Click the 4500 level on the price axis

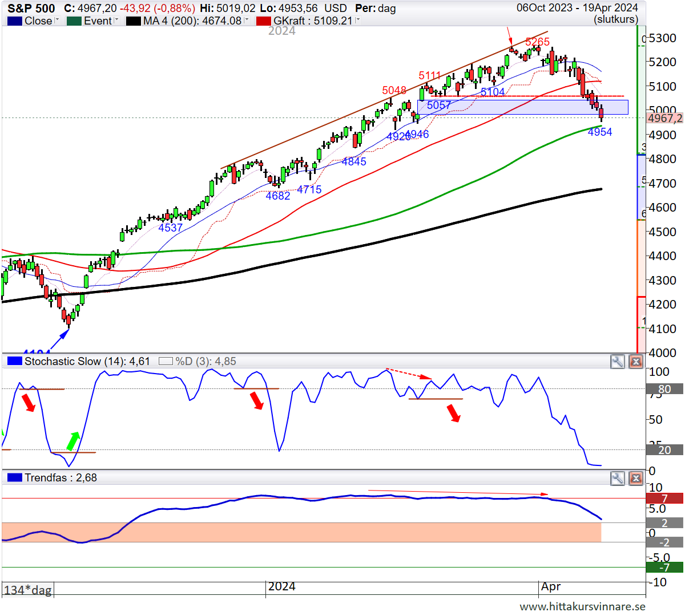663,232
